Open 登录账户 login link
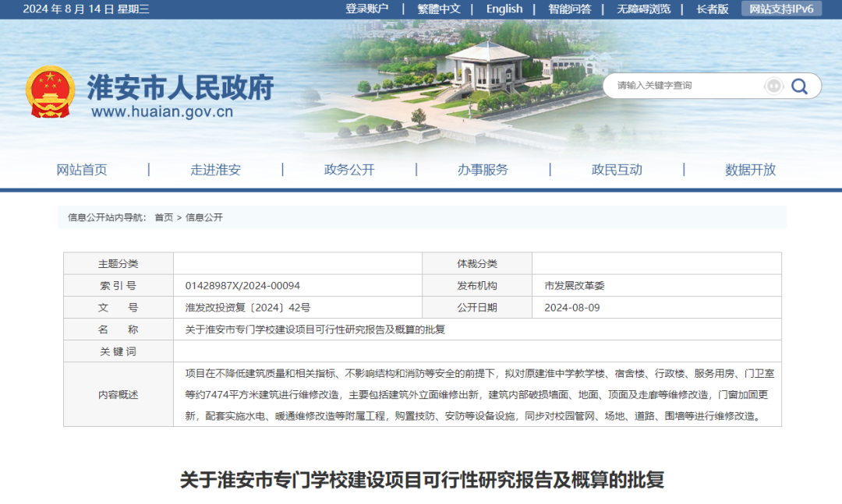Image resolution: width=842 pixels, height=504 pixels. point(366,9)
